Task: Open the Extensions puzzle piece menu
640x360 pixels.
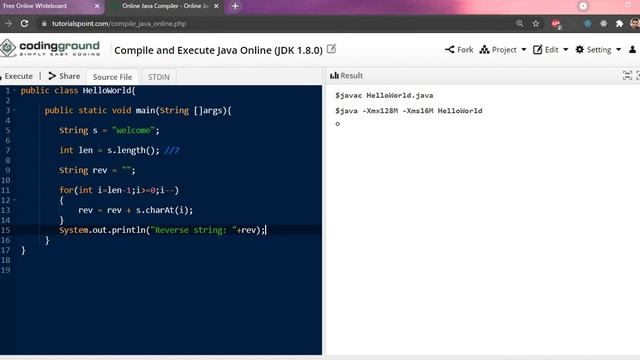Action: click(x=619, y=24)
